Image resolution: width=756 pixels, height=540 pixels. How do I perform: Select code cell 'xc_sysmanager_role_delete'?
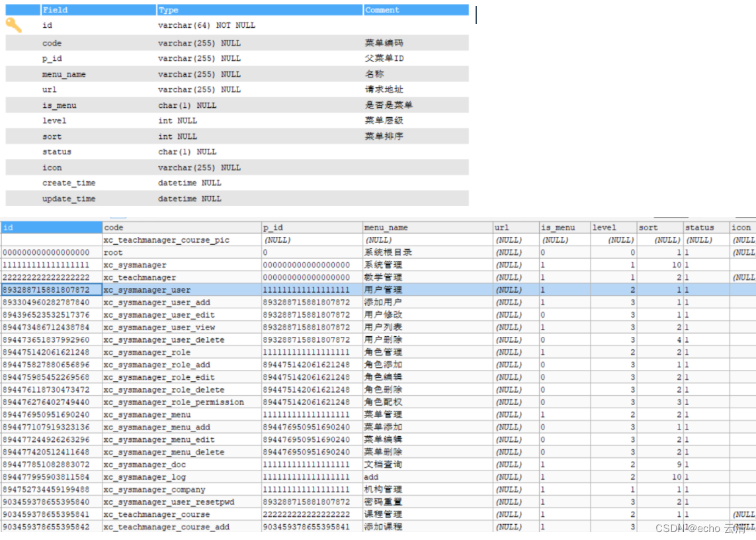tap(182, 389)
